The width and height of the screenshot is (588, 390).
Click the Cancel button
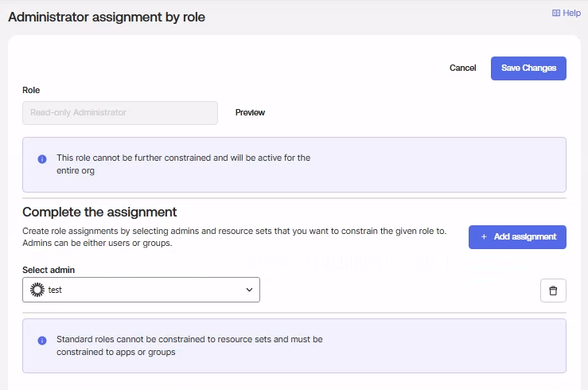pos(462,68)
